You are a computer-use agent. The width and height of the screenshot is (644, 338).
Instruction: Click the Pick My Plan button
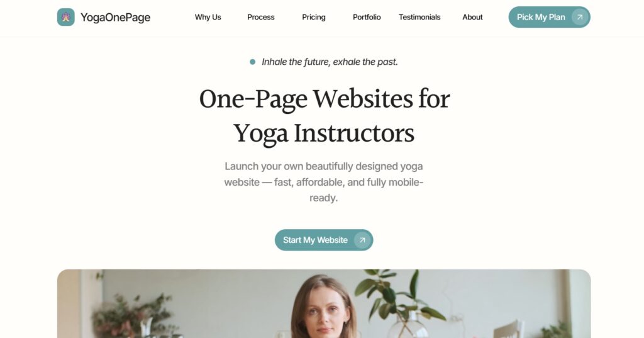tap(549, 17)
